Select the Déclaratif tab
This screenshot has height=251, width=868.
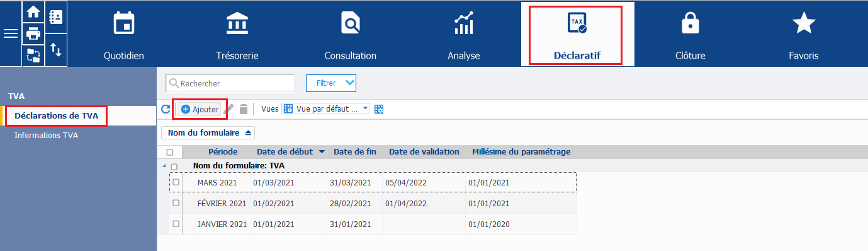[577, 34]
